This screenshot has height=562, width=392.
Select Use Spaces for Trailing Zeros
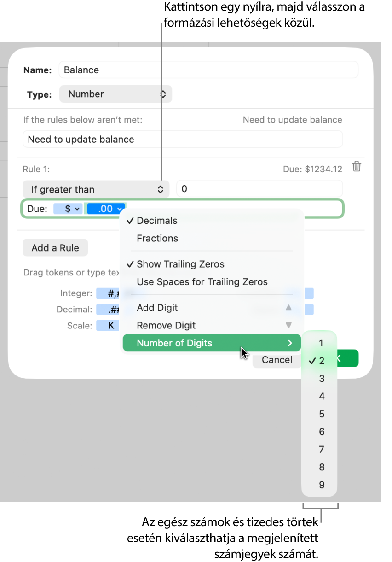pos(202,282)
